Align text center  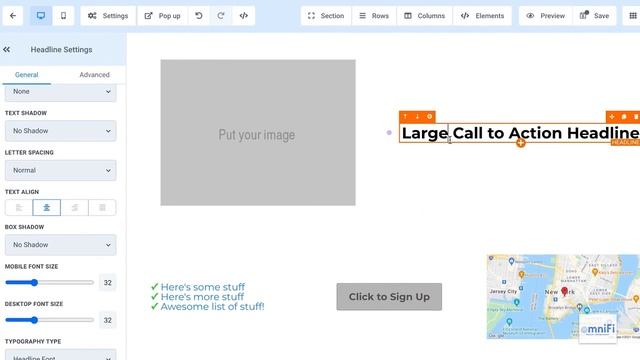pyautogui.click(x=47, y=207)
